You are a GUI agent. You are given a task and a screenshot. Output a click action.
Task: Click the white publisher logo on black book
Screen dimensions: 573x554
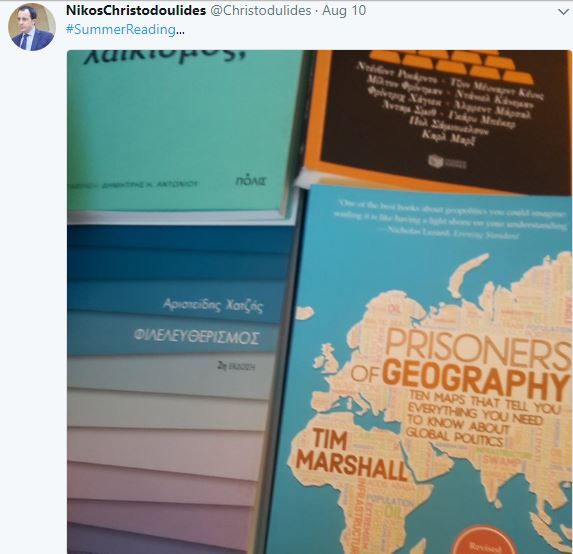tap(447, 162)
